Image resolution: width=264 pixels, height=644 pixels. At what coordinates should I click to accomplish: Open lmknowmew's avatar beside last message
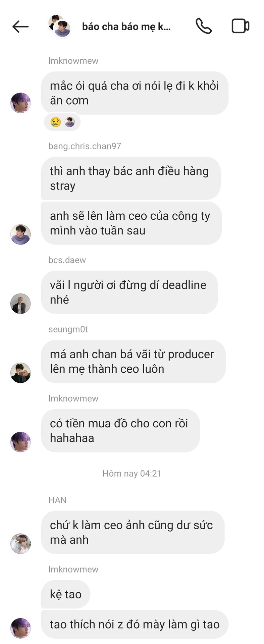coord(20,628)
